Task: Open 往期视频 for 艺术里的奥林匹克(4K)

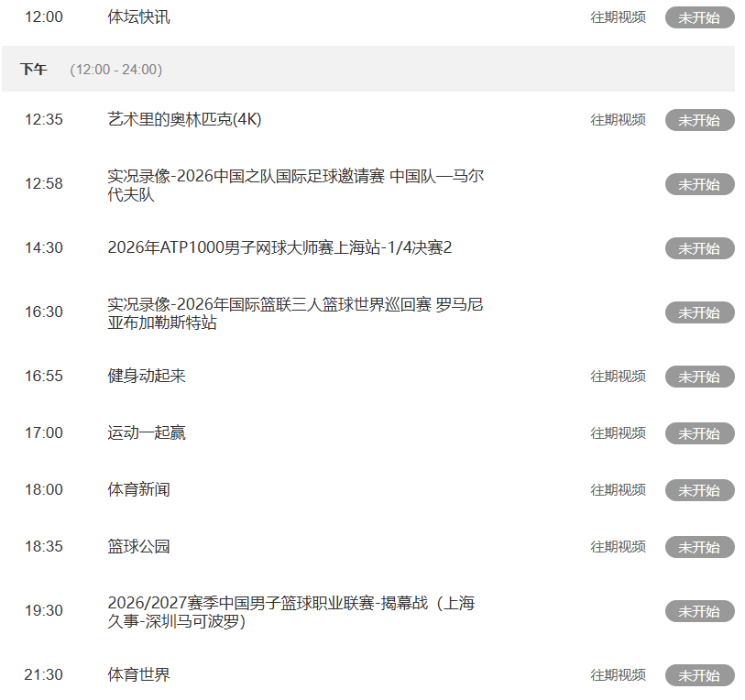Action: click(x=618, y=120)
